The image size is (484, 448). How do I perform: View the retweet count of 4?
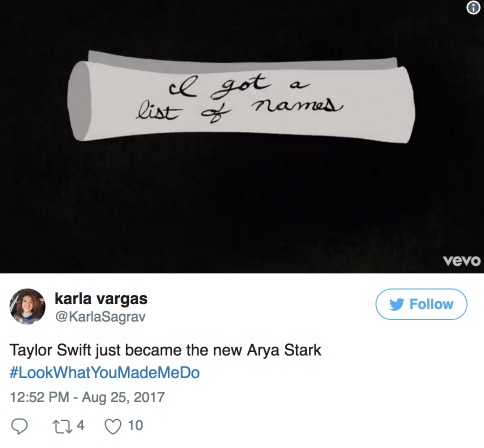[81, 425]
